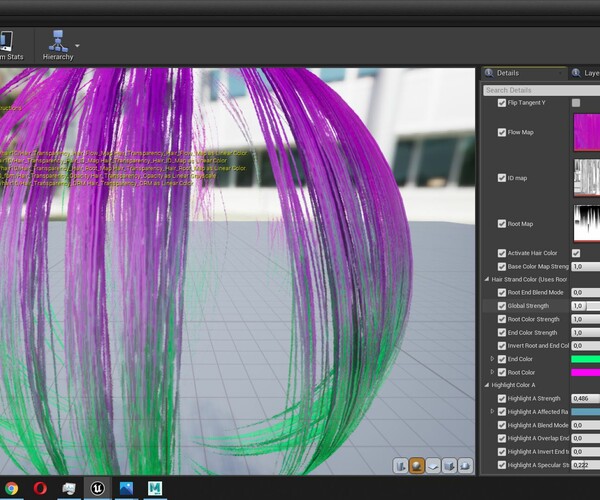
Task: Click the Search Details field
Action: pos(541,90)
